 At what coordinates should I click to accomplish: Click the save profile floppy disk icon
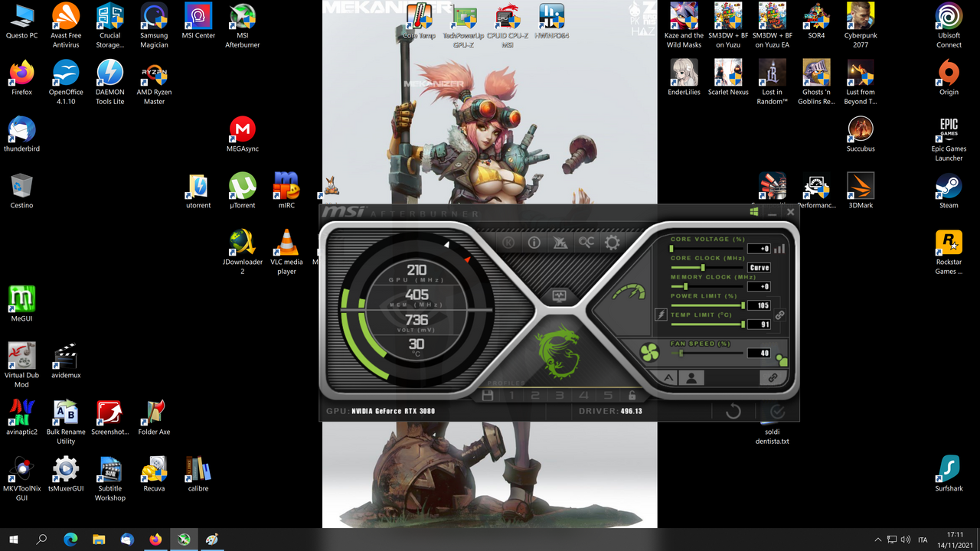[487, 396]
